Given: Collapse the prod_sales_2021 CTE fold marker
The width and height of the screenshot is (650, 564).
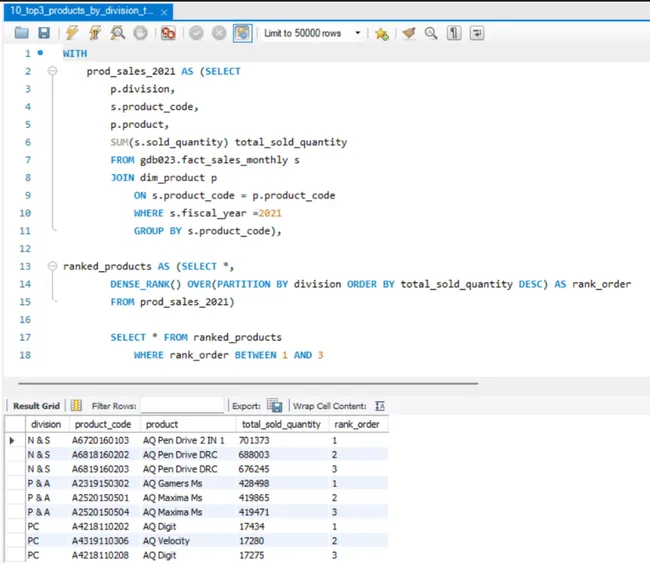Looking at the screenshot, I should (52, 70).
